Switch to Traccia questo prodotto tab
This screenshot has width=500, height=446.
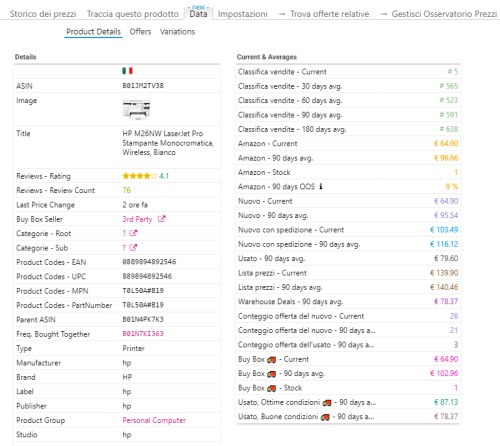click(133, 14)
